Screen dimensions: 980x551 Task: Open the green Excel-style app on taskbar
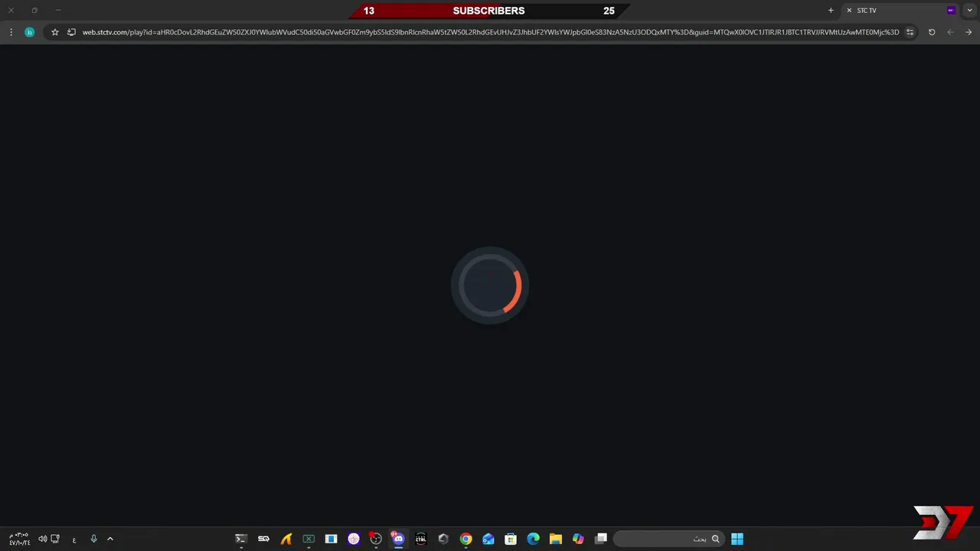click(x=309, y=539)
